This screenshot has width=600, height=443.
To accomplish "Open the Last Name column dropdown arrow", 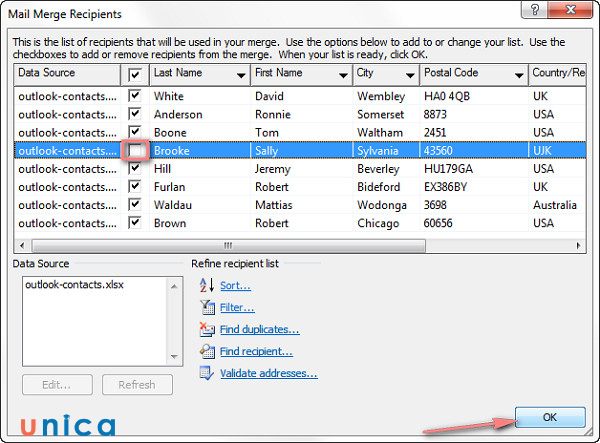I will point(241,75).
